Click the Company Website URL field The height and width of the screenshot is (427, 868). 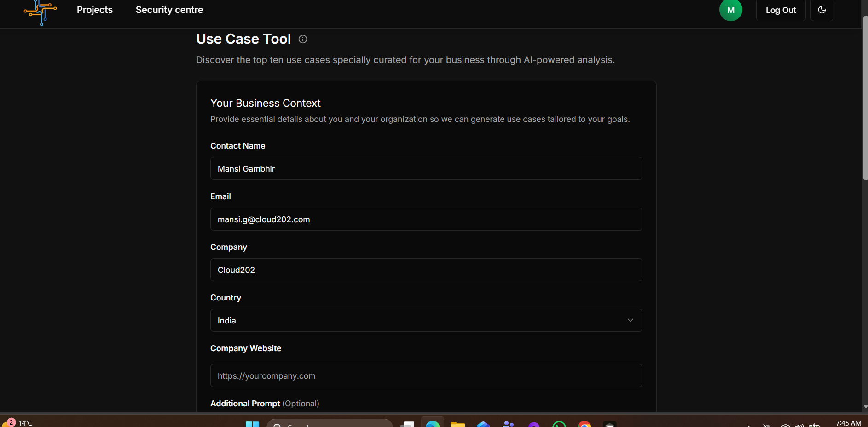426,375
